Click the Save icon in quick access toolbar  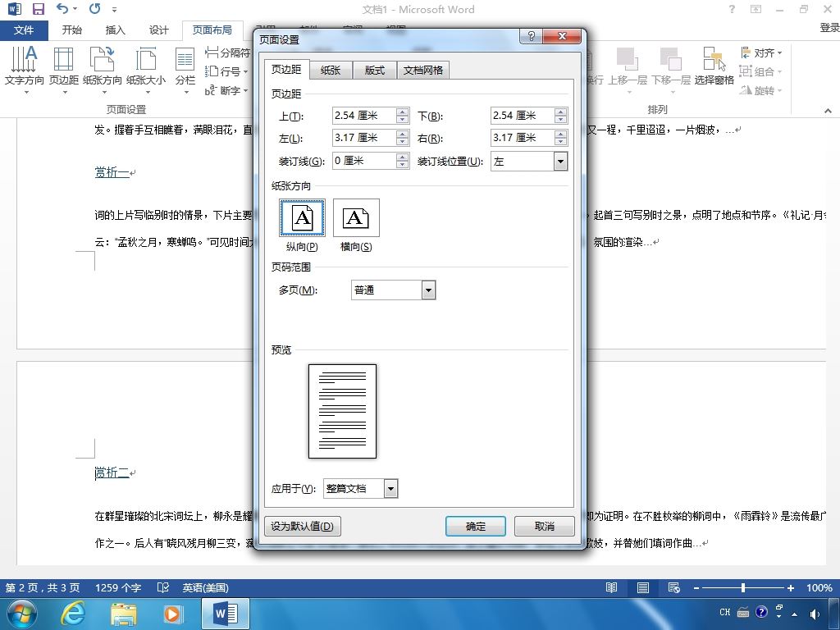tap(38, 9)
